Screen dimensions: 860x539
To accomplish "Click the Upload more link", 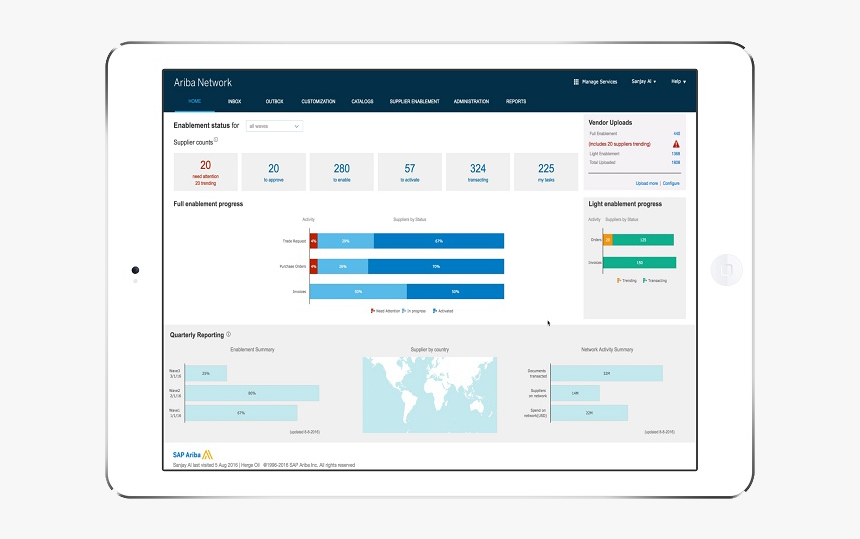I will pos(647,183).
